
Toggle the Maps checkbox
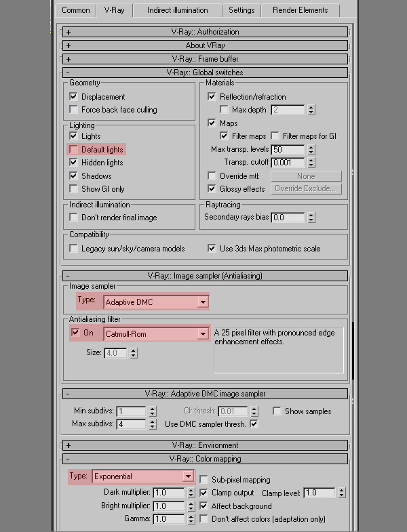point(212,123)
